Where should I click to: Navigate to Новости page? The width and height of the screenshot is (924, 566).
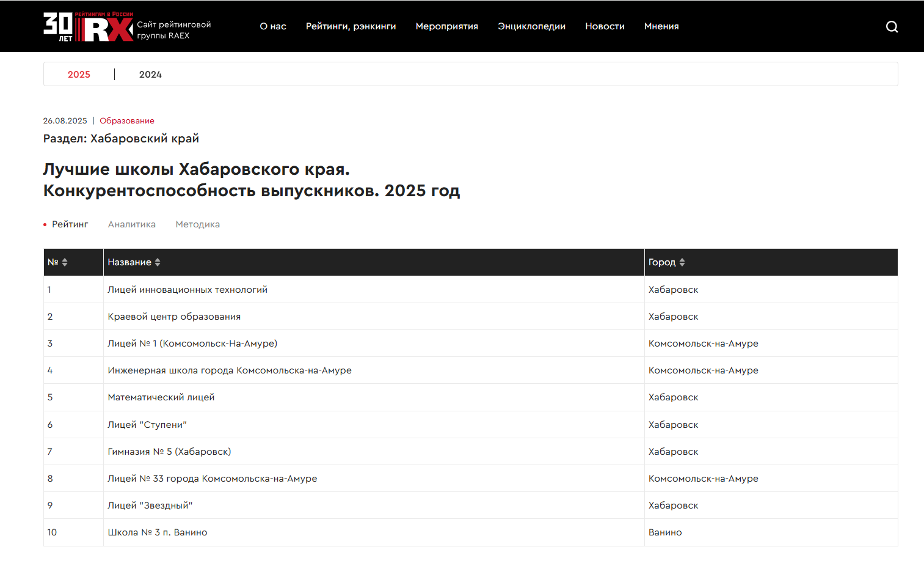pyautogui.click(x=605, y=26)
